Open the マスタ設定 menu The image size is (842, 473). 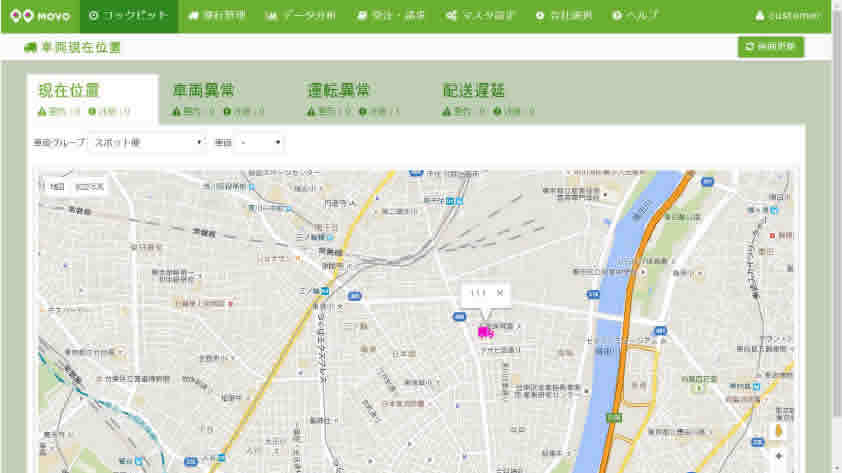click(481, 16)
